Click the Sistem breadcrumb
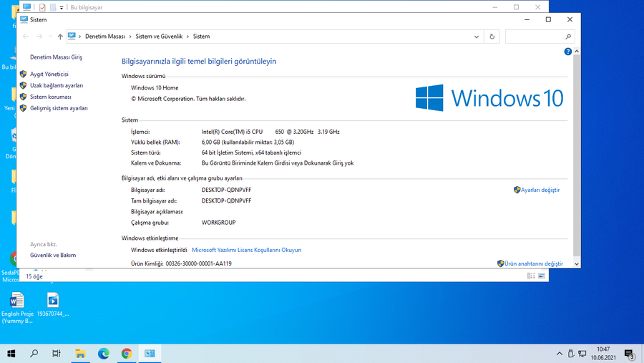Viewport: 644px width, 363px height. pos(201,37)
